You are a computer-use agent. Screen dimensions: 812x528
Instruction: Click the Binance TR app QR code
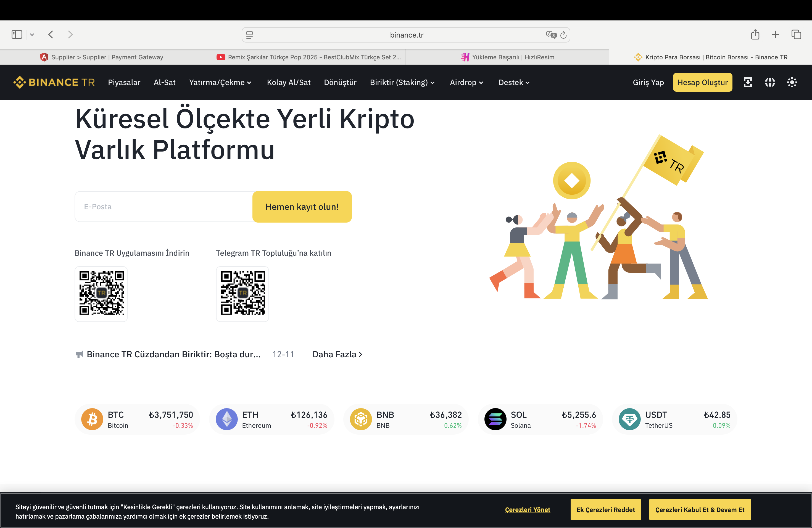tap(101, 293)
